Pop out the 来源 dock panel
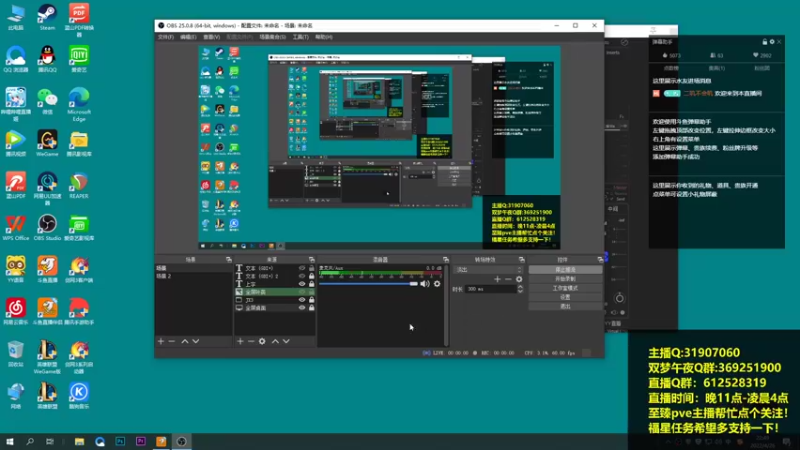The image size is (800, 450). pos(312,260)
